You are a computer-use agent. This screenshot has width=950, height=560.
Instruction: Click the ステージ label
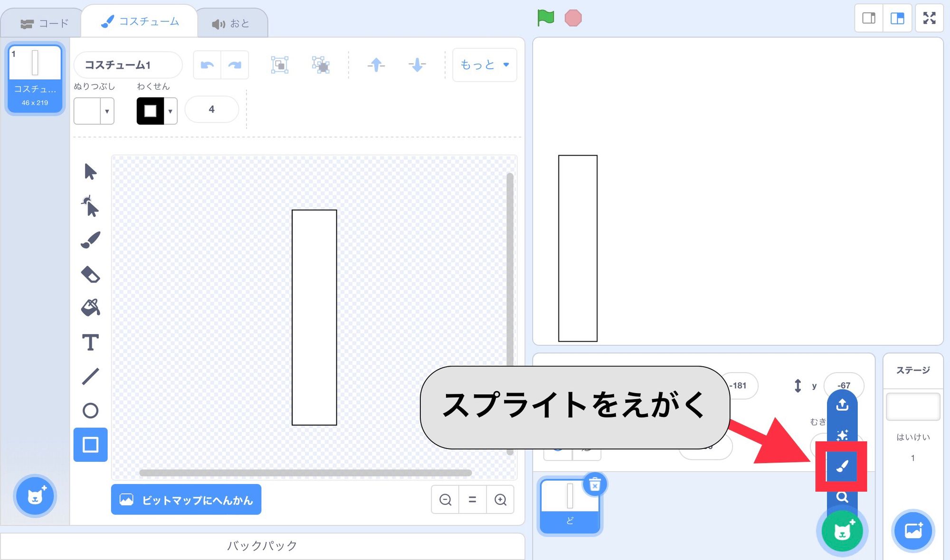pyautogui.click(x=913, y=370)
